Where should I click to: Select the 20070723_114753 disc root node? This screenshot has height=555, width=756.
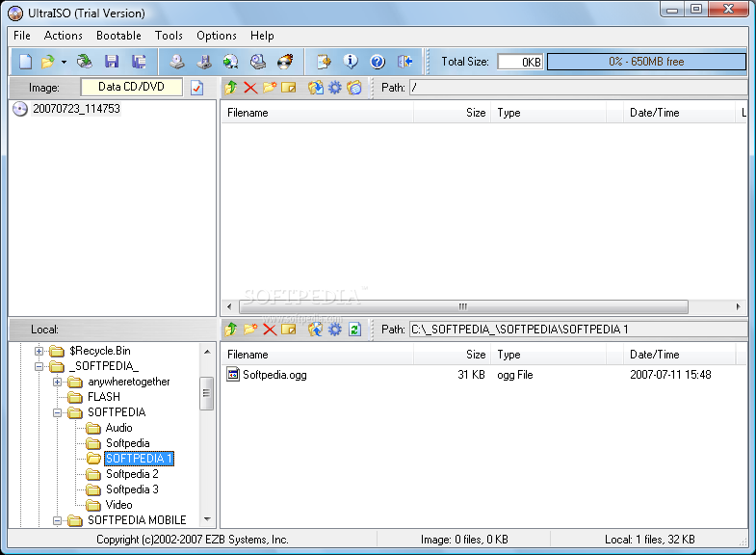coord(76,109)
